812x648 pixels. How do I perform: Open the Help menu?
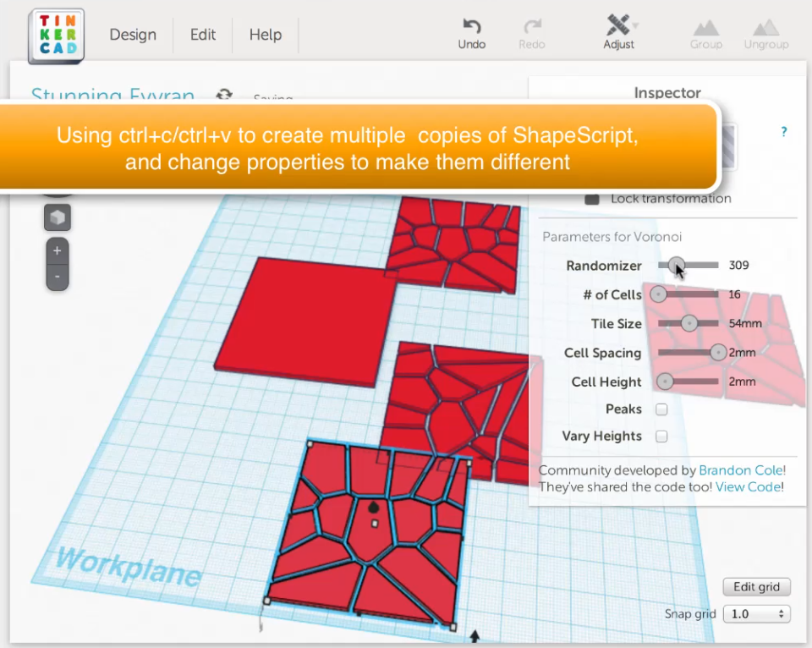265,35
